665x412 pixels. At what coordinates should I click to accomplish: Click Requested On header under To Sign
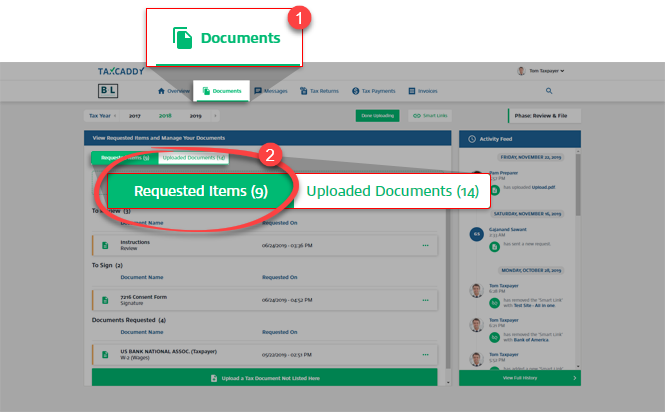coord(279,277)
